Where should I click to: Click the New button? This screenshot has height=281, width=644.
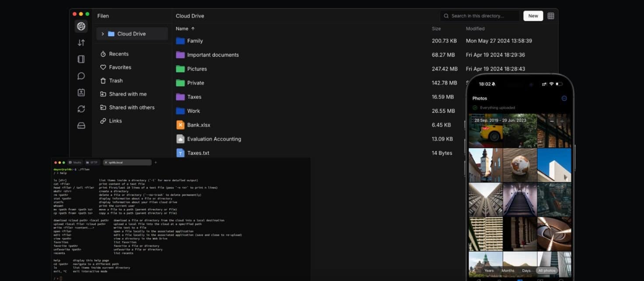coord(533,16)
